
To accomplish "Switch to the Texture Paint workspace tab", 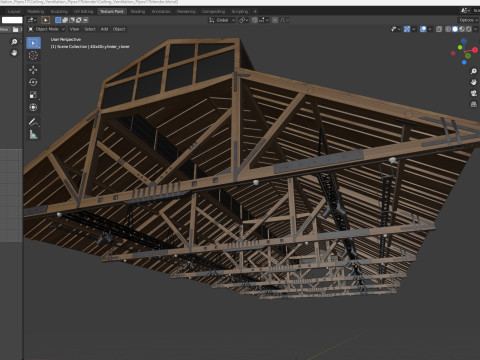I will pos(112,11).
